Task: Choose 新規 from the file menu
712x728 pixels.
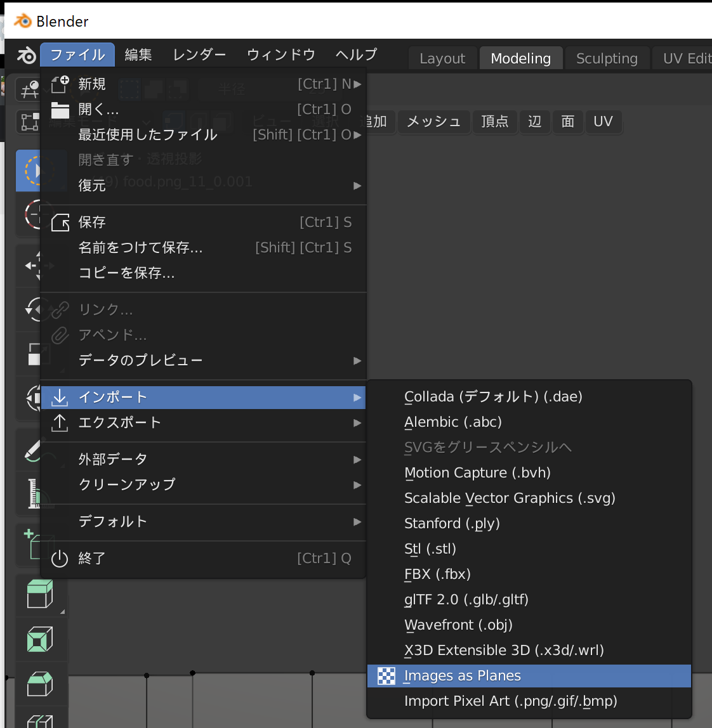Action: [204, 84]
